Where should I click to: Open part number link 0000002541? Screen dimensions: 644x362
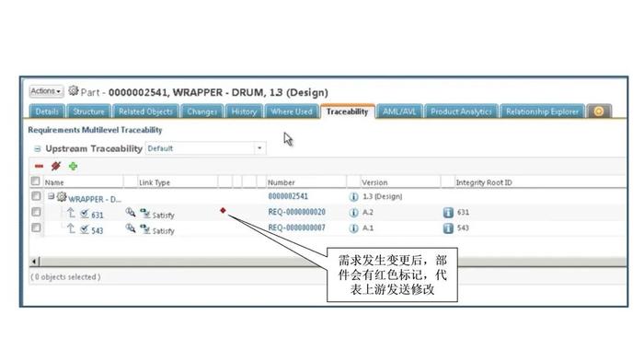[288, 196]
